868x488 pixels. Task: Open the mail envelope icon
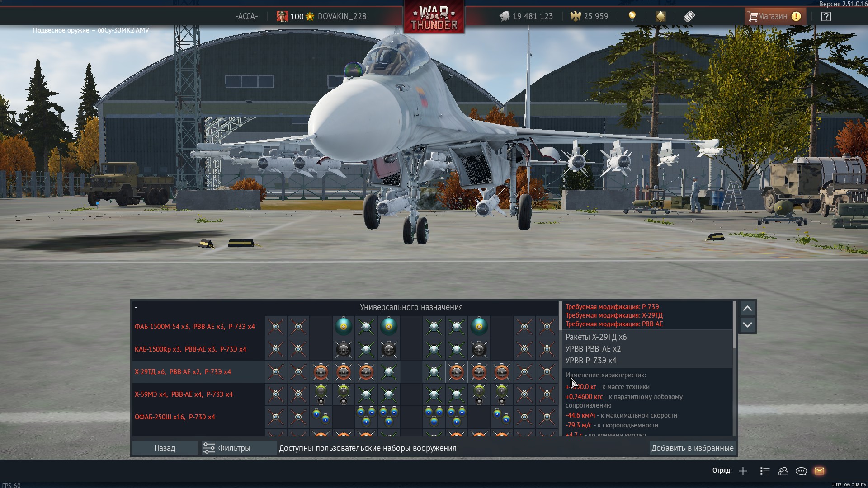(819, 471)
